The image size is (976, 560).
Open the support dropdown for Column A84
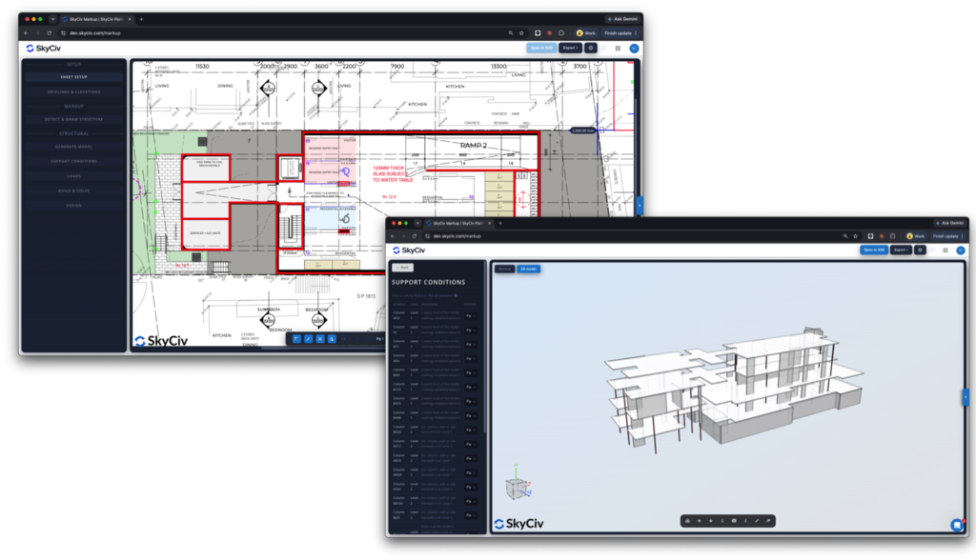pos(471,358)
